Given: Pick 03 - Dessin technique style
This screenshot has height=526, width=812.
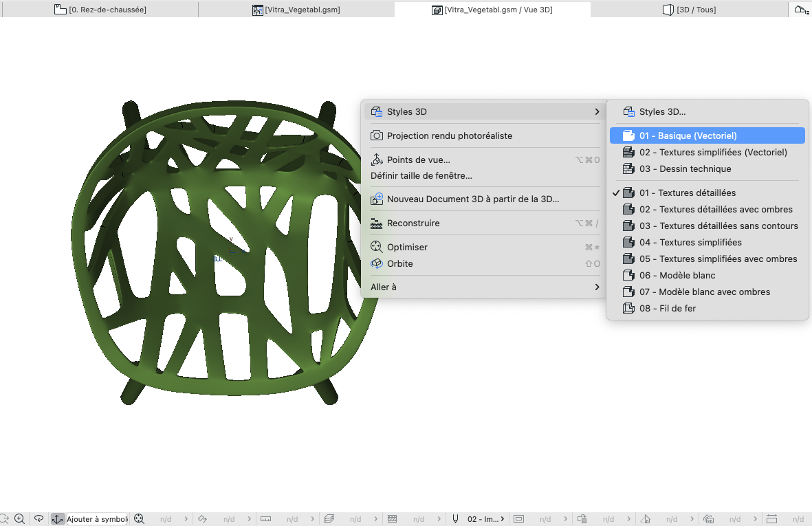Looking at the screenshot, I should [707, 168].
